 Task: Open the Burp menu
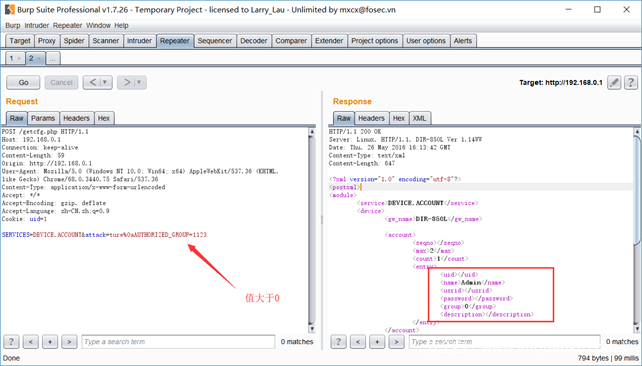tap(13, 25)
